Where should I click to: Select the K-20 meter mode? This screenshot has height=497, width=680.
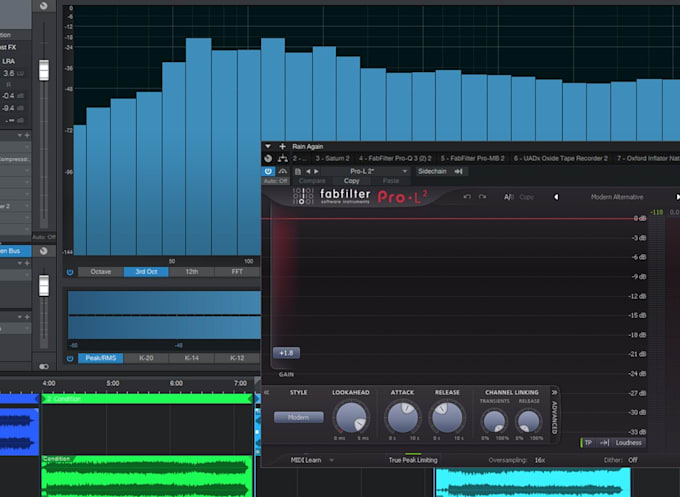pyautogui.click(x=146, y=358)
